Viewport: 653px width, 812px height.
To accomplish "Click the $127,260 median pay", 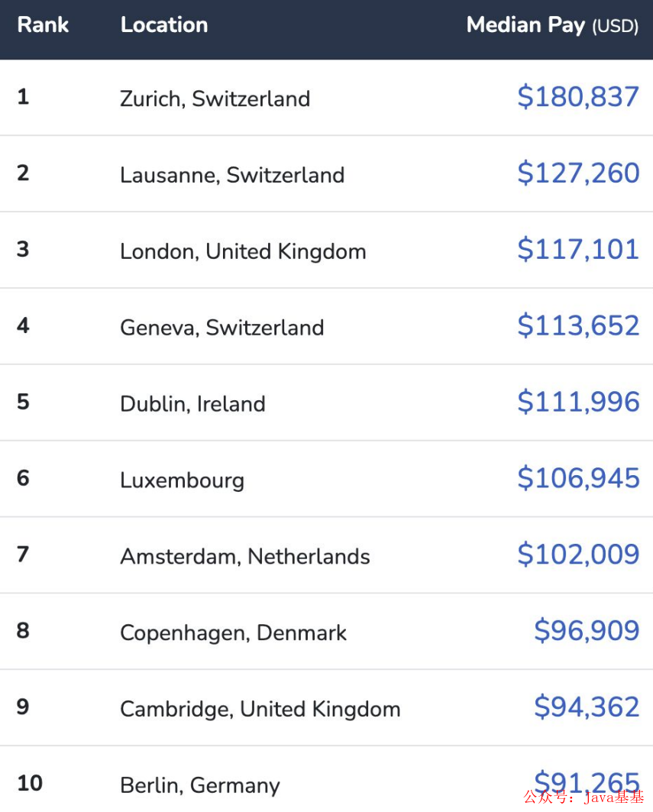I will point(578,173).
